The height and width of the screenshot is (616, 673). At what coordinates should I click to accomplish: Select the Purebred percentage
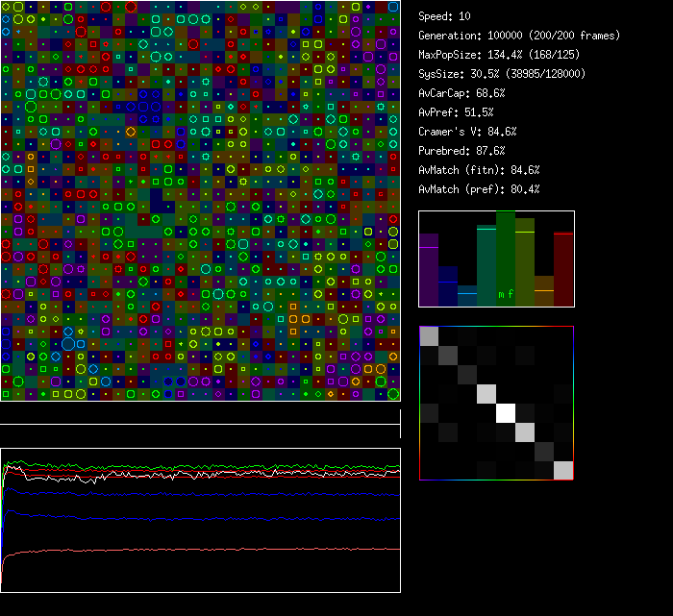tap(461, 151)
